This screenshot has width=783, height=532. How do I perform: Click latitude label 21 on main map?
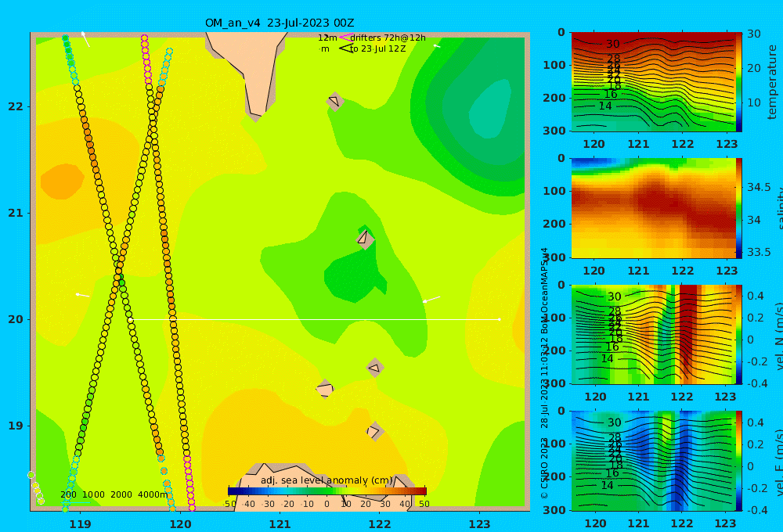tap(16, 213)
